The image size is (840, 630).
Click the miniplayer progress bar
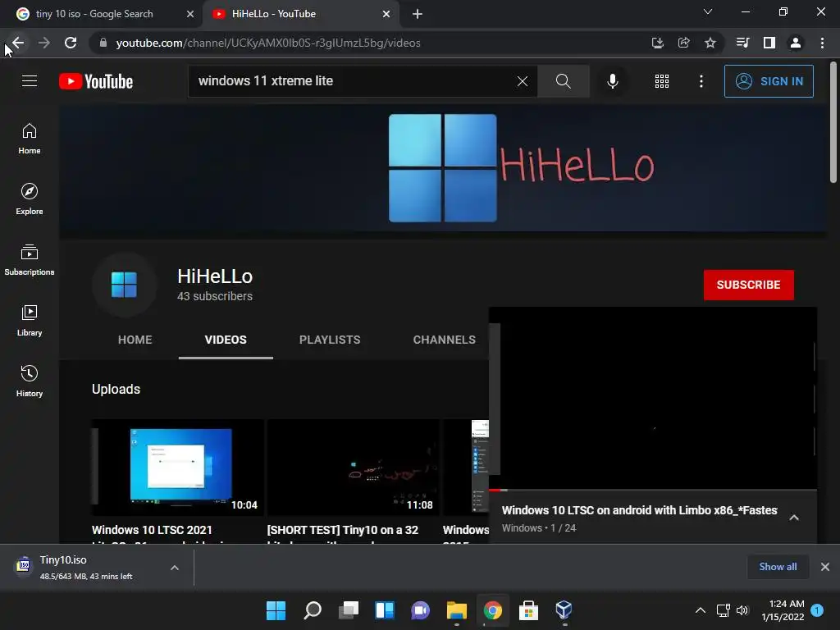[x=653, y=490]
